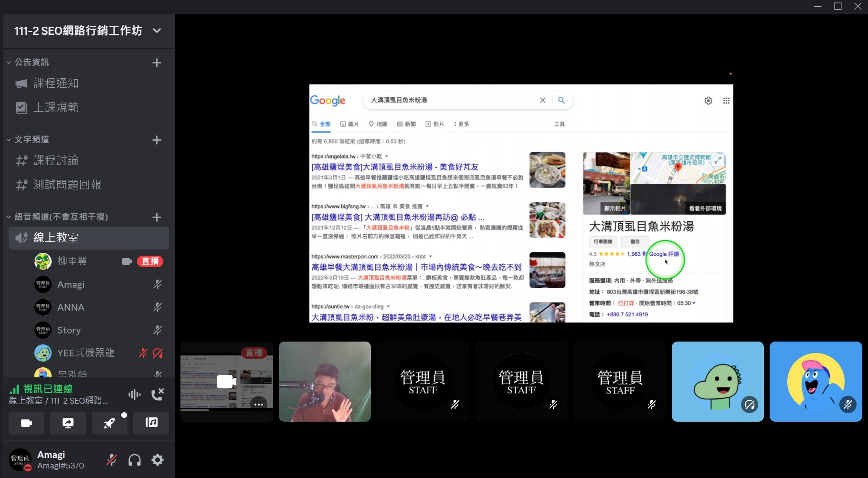868x478 pixels.
Task: Toggle deafen with the headphones icon
Action: pyautogui.click(x=135, y=460)
